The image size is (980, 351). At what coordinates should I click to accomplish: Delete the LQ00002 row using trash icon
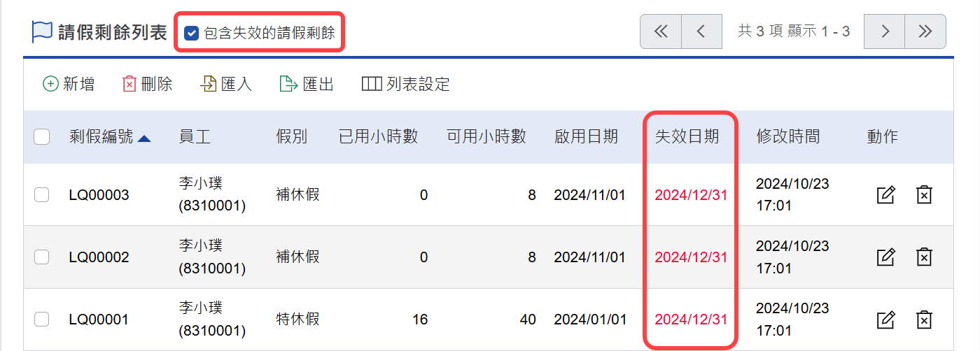[x=924, y=257]
